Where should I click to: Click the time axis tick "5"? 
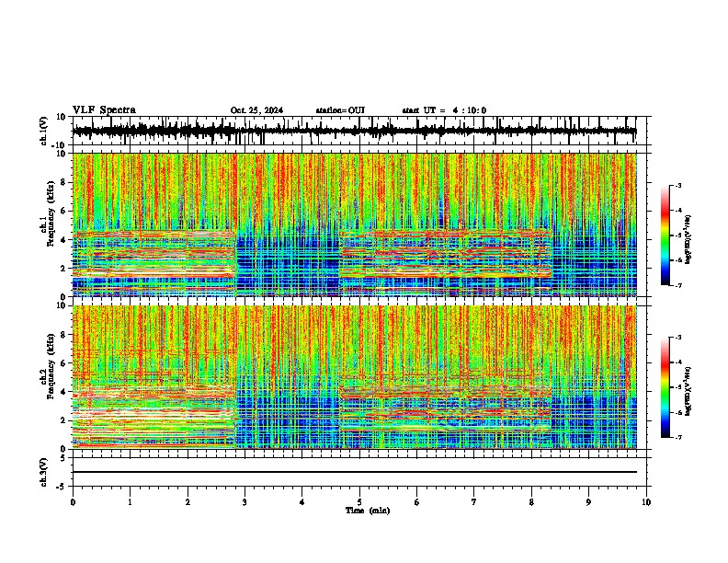359,502
